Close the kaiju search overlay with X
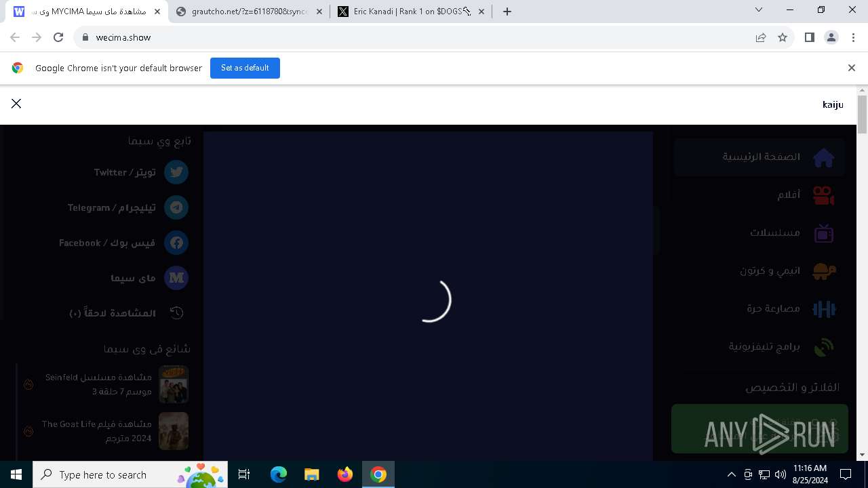The image size is (868, 488). coord(16,104)
